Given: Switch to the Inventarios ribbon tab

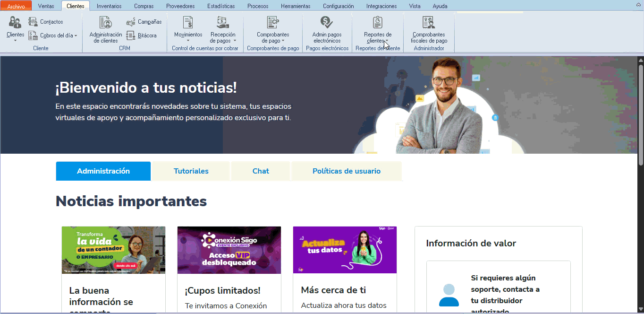Looking at the screenshot, I should [109, 6].
